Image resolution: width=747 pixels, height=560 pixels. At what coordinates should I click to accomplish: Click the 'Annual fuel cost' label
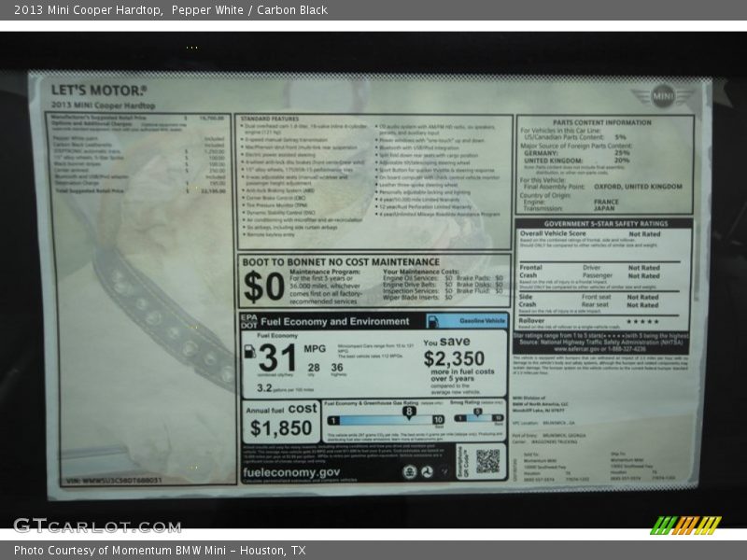point(281,409)
